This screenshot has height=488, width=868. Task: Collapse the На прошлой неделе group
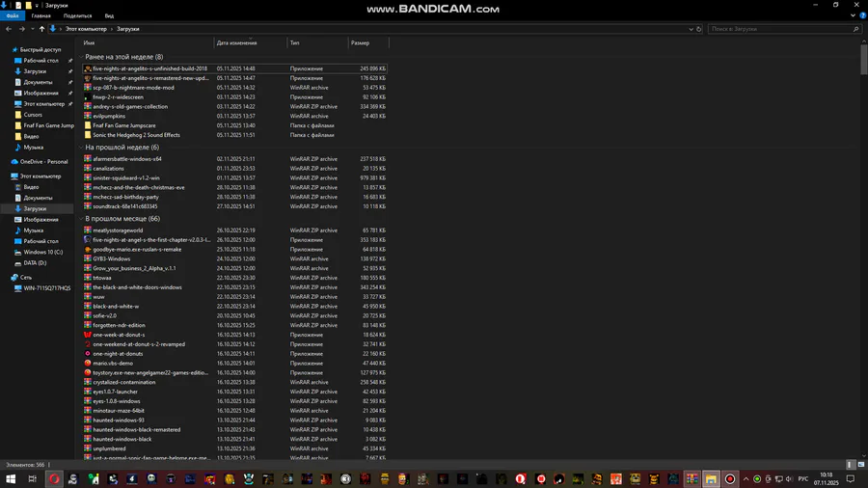pyautogui.click(x=81, y=148)
